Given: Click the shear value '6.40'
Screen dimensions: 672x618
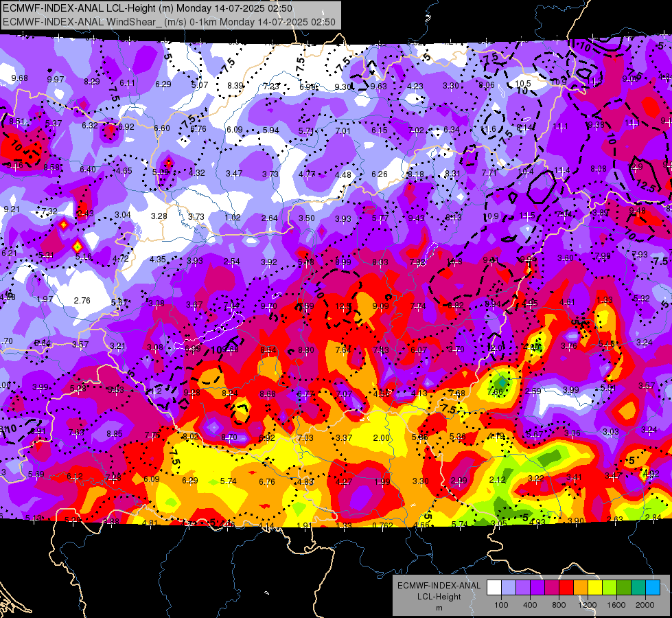Looking at the screenshot, I should pos(88,170).
